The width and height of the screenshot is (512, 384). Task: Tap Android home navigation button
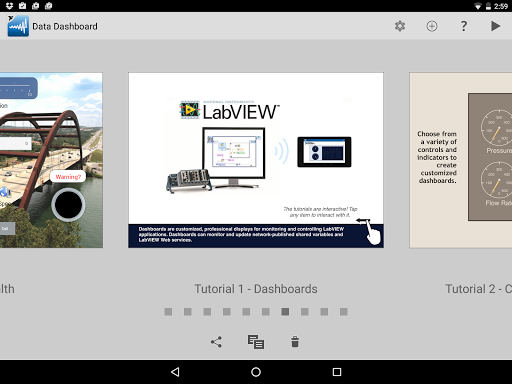coord(256,372)
